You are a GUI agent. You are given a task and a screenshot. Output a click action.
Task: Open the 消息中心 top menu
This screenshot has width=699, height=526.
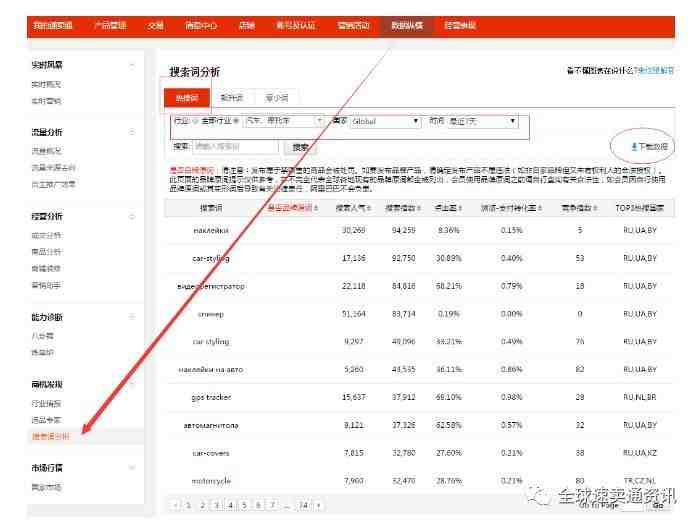[201, 25]
